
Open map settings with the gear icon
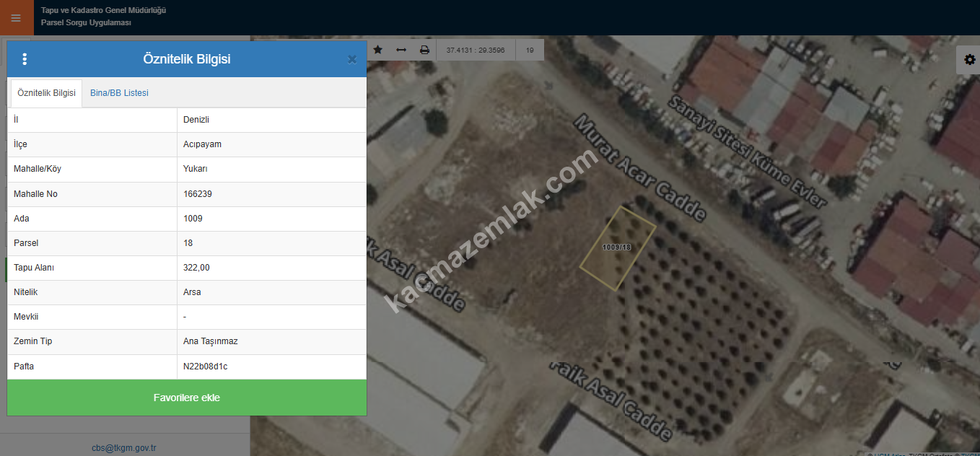point(968,60)
